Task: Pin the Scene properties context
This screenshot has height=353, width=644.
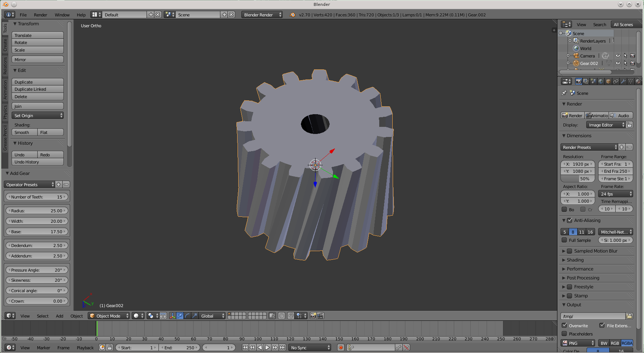Action: pos(564,93)
